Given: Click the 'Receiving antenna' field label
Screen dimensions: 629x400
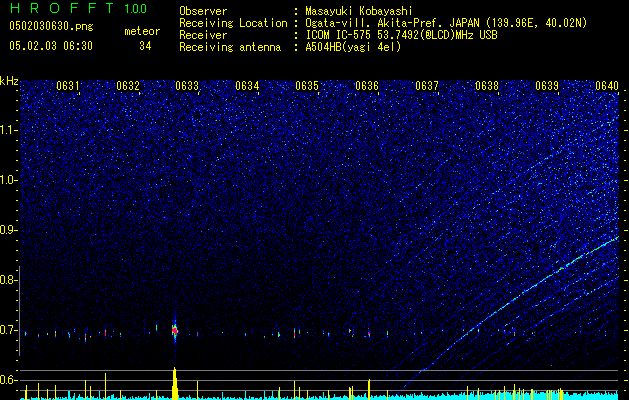Looking at the screenshot, I should [x=230, y=47].
